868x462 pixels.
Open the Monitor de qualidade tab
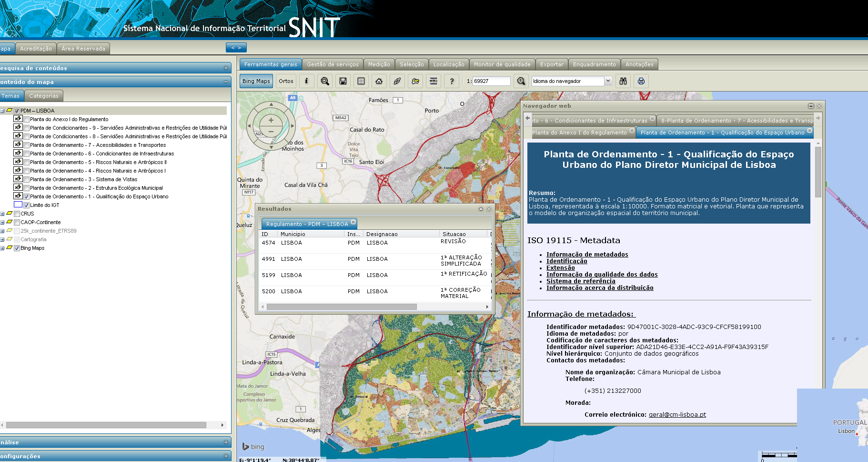tap(502, 64)
